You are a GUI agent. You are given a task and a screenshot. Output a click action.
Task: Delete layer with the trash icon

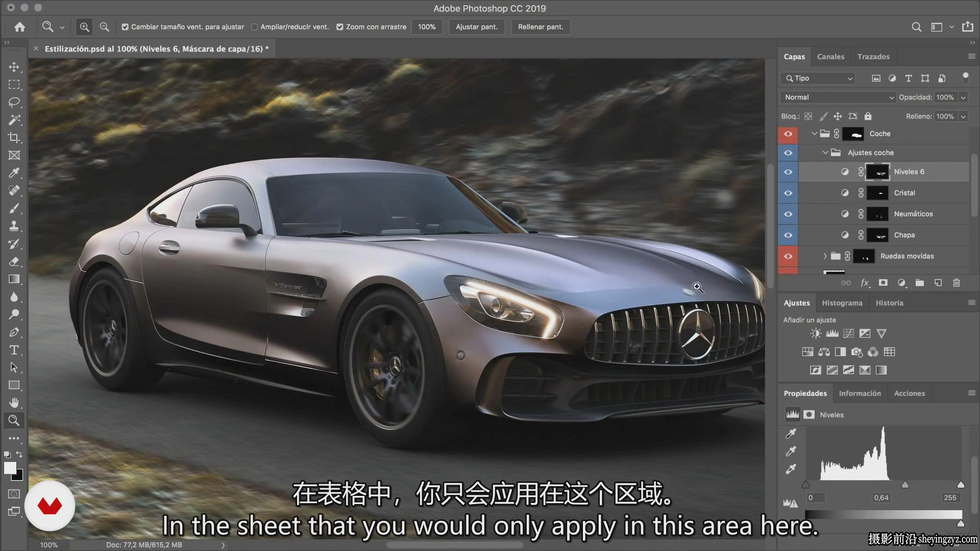pos(957,283)
